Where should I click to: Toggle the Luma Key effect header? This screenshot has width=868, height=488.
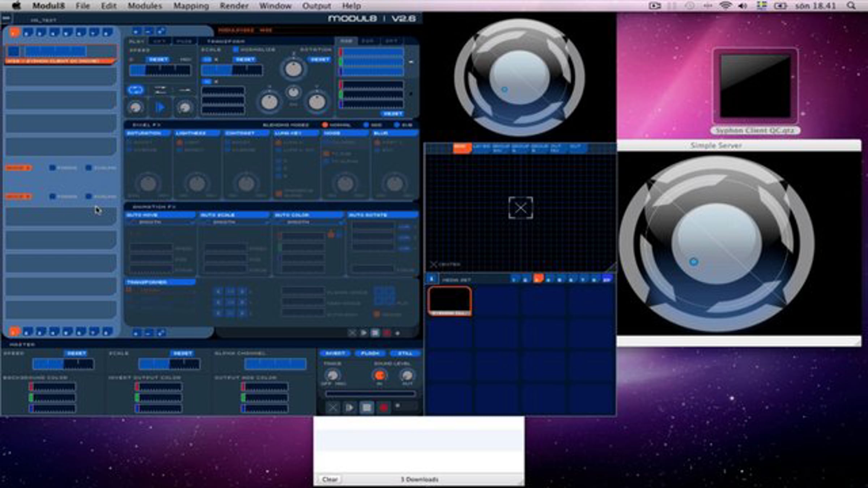(296, 133)
